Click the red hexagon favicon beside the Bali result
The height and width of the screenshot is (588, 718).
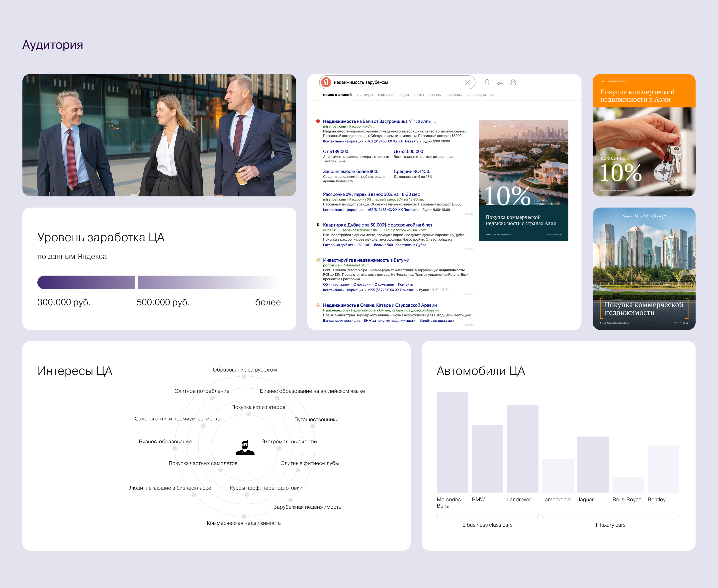click(x=318, y=121)
